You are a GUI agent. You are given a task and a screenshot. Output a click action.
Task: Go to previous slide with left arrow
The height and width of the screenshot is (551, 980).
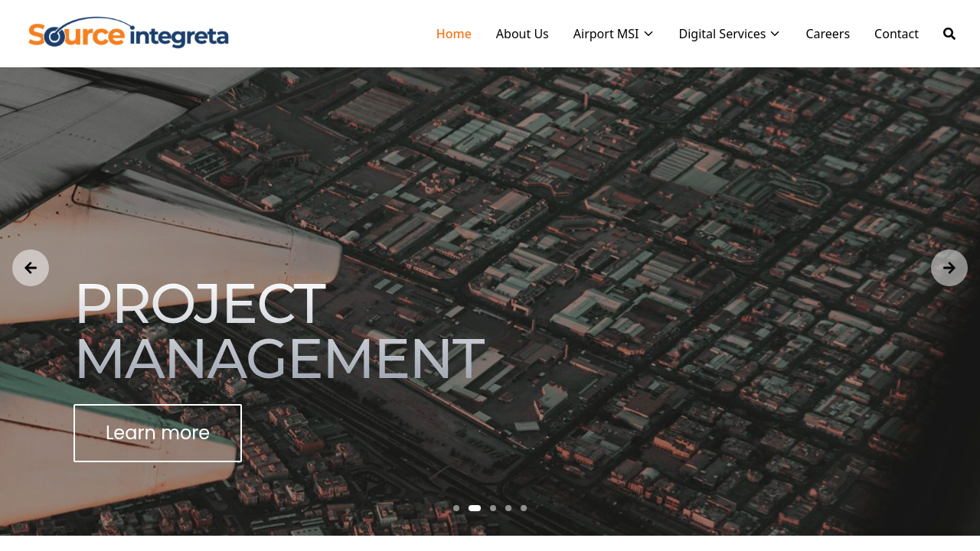click(31, 268)
